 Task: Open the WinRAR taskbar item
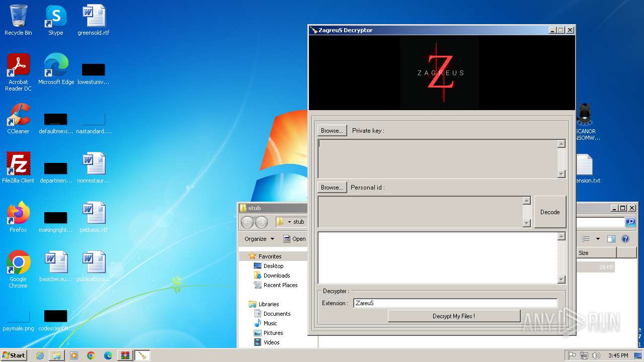point(125,355)
